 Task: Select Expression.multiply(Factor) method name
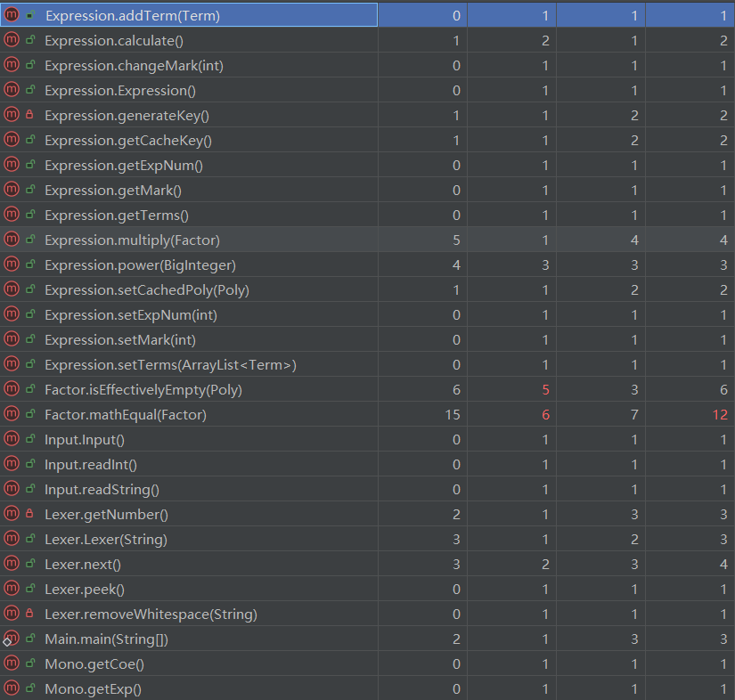click(x=132, y=240)
